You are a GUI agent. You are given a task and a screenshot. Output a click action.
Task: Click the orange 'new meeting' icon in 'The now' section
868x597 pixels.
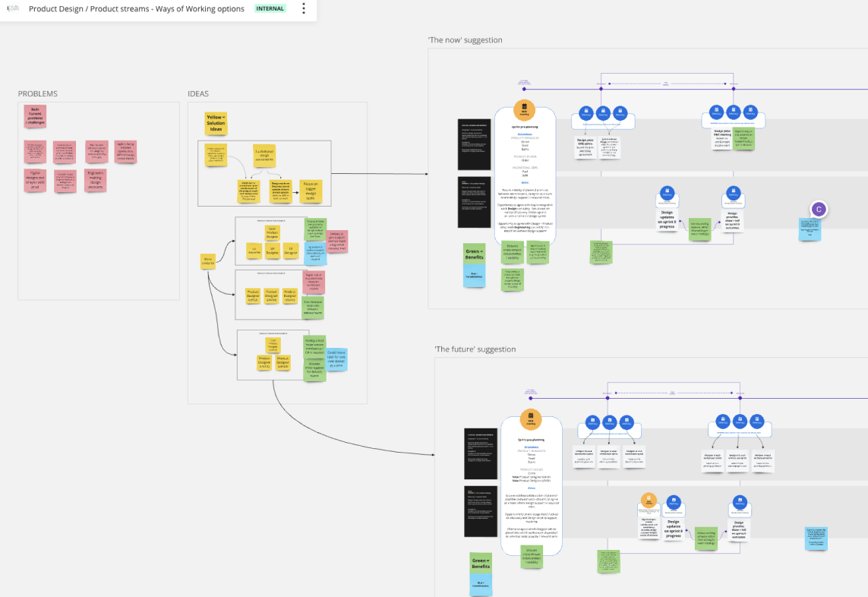tap(524, 109)
